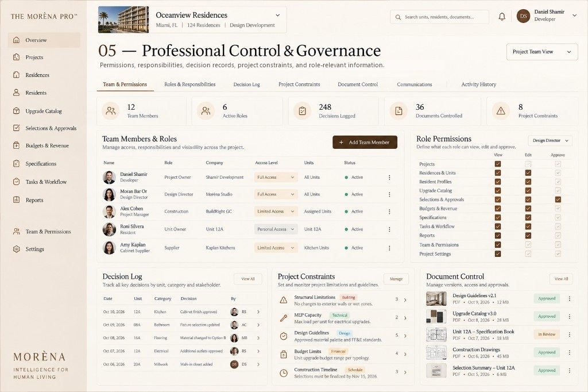Toggle Edit checkbox for Budgets & Revenue
The image size is (588, 392).
tap(528, 209)
